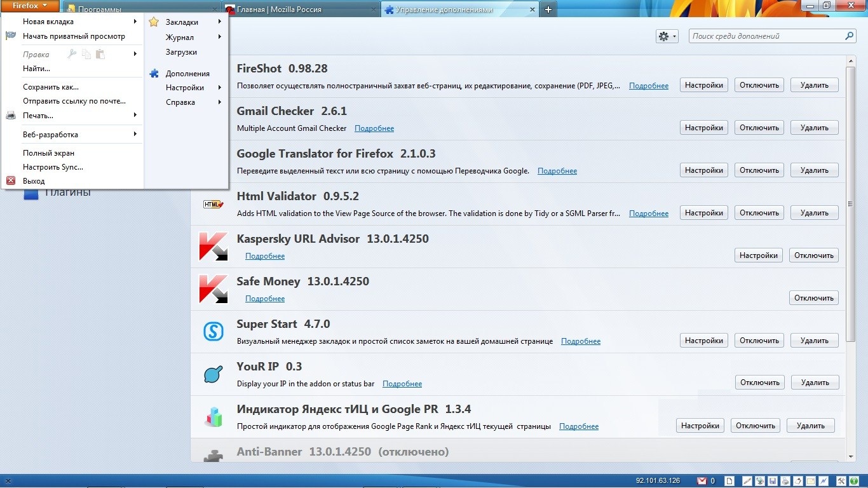Choose Начать приватный просмотр menu item

[x=72, y=36]
